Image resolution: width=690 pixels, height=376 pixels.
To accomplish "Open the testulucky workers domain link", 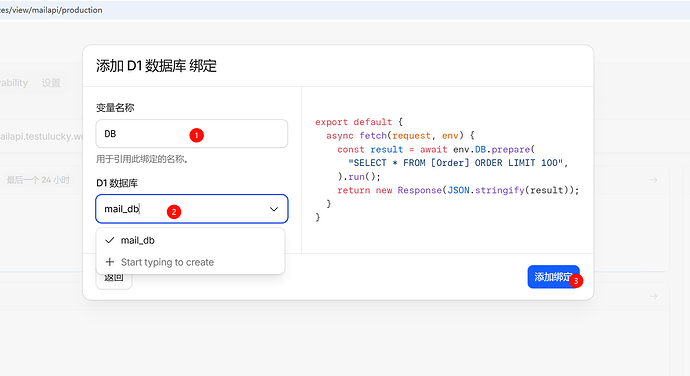I will tap(41, 136).
